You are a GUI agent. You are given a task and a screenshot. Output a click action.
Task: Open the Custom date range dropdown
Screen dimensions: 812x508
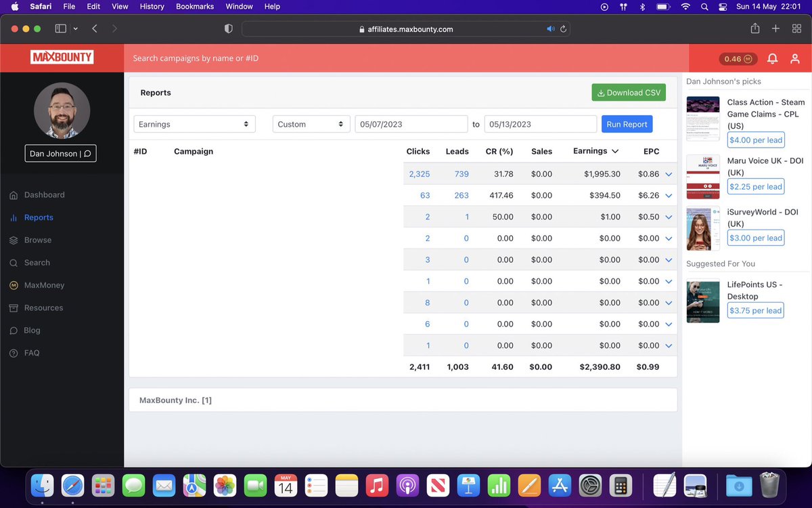pos(311,124)
